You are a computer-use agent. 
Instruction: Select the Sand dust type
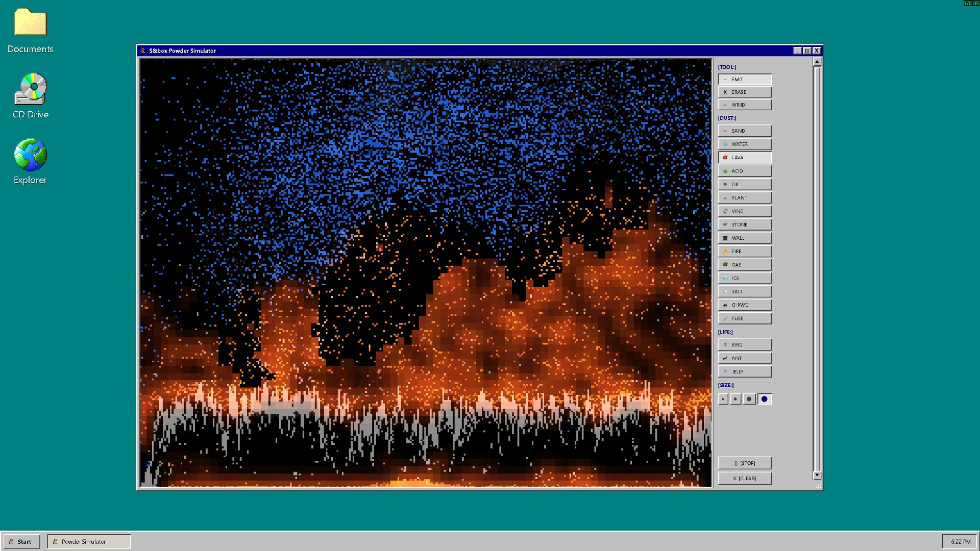click(744, 131)
